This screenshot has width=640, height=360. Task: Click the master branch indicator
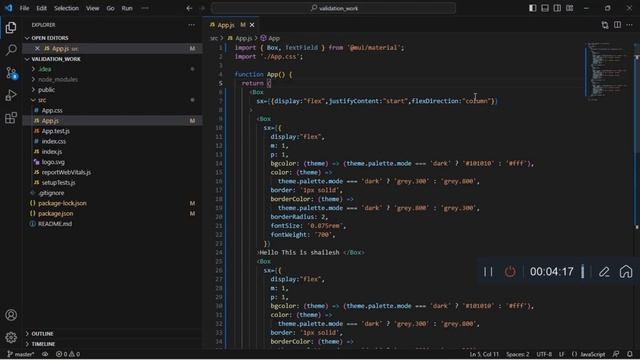[x=20, y=354]
